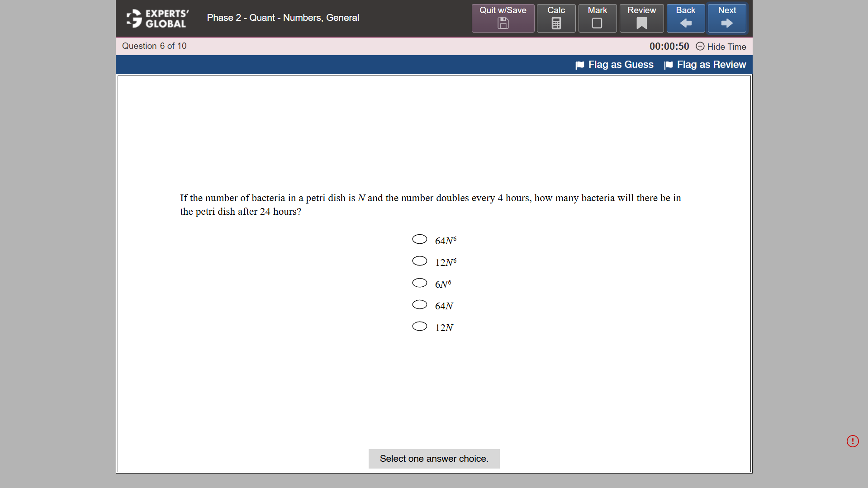The width and height of the screenshot is (868, 488).
Task: Select answer choice 6N^6
Action: [420, 283]
